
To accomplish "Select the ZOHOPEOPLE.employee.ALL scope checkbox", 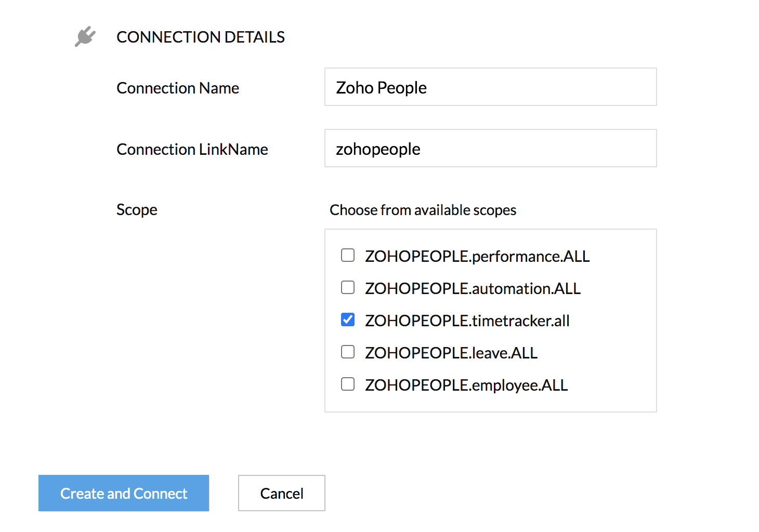I will (348, 384).
